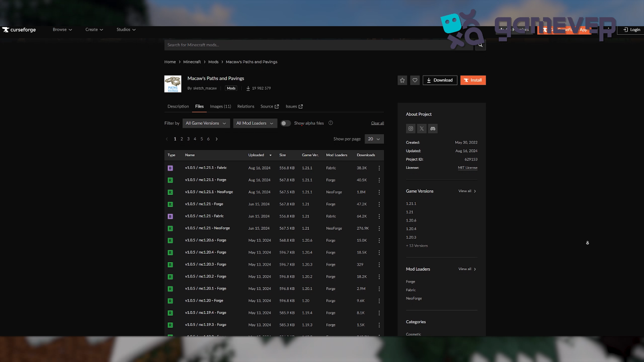This screenshot has width=644, height=362.
Task: Switch to the Images (11) tab
Action: (220, 106)
